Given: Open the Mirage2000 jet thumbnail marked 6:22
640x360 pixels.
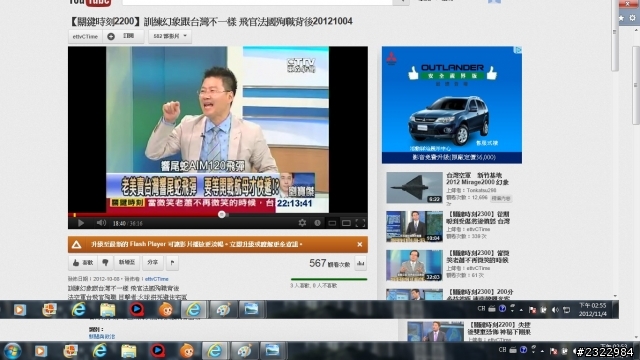Looking at the screenshot, I should pyautogui.click(x=414, y=188).
